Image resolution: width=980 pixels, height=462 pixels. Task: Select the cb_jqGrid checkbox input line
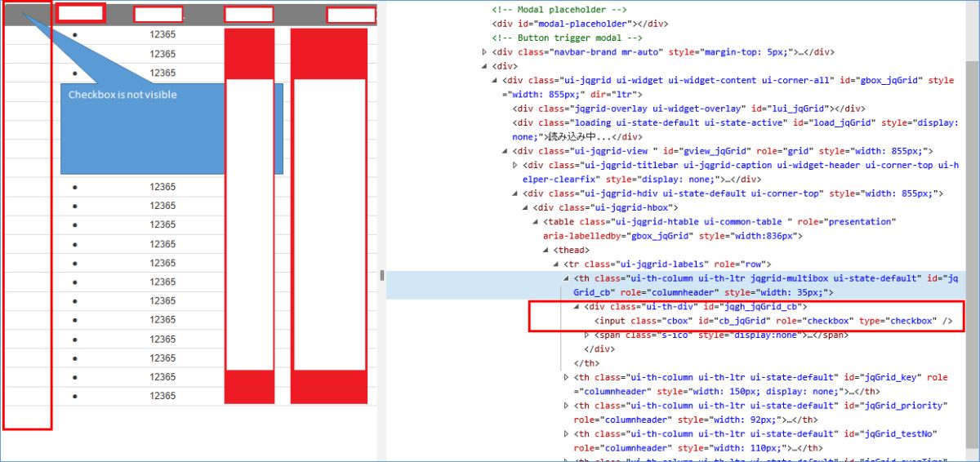[x=773, y=321]
